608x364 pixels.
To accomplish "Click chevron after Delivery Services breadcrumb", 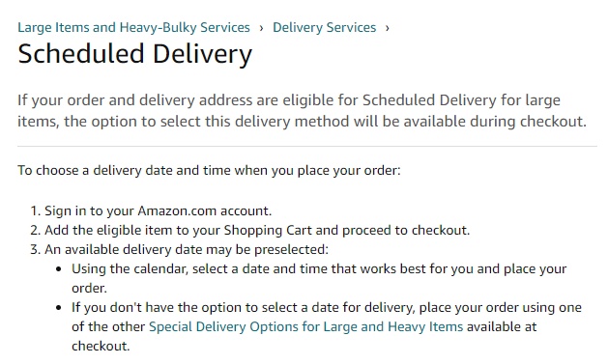I will click(x=387, y=28).
